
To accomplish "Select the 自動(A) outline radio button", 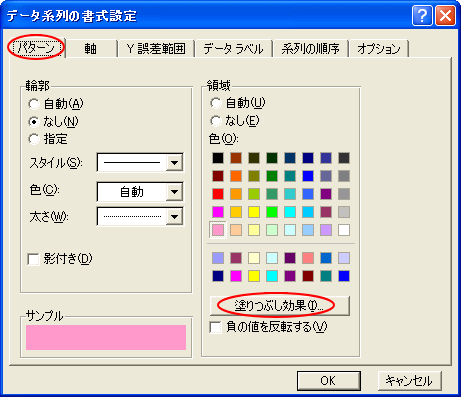I will coord(34,104).
